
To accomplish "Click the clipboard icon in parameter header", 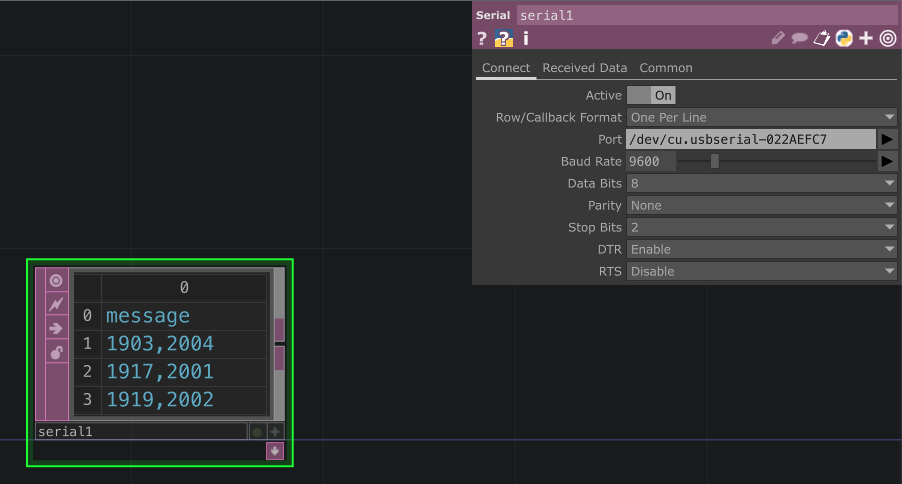I will [821, 39].
